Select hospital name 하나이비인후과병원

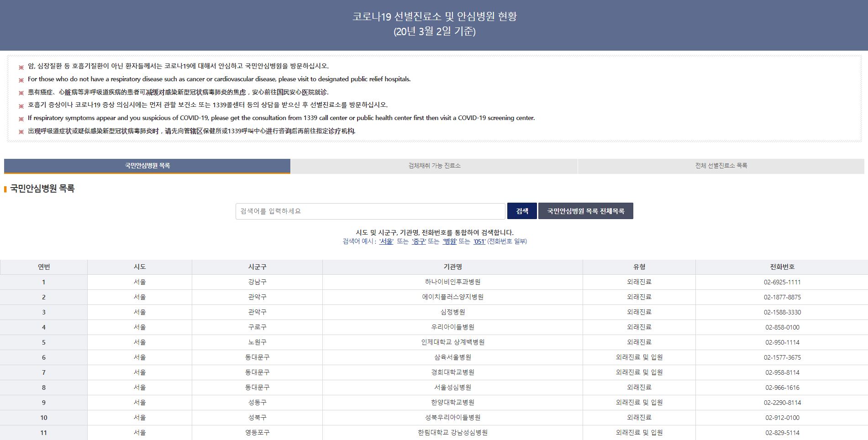pos(452,282)
